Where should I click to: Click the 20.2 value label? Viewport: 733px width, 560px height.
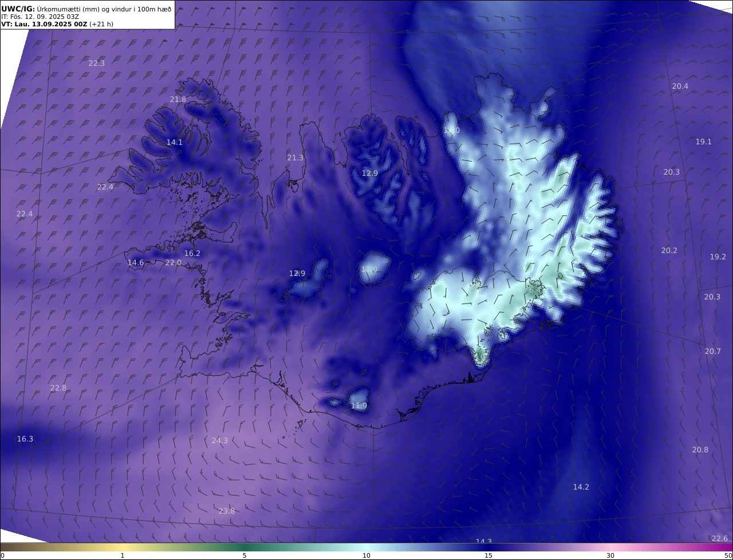click(x=669, y=250)
